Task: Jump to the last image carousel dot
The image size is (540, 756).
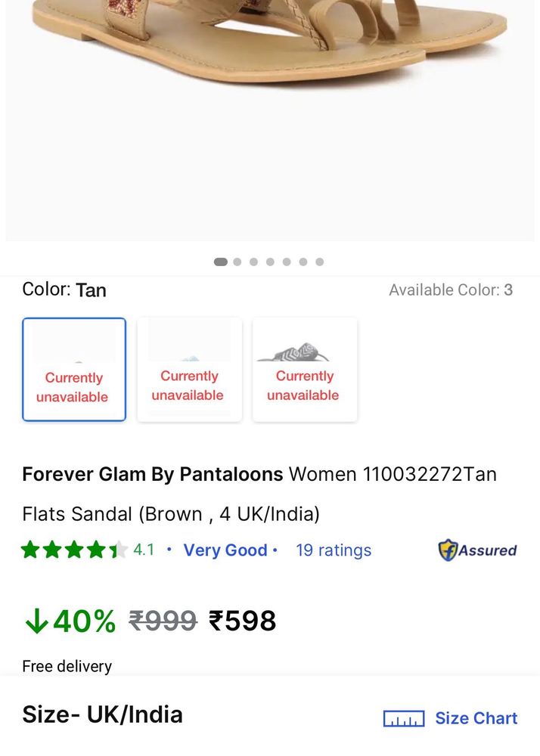Action: [x=320, y=262]
